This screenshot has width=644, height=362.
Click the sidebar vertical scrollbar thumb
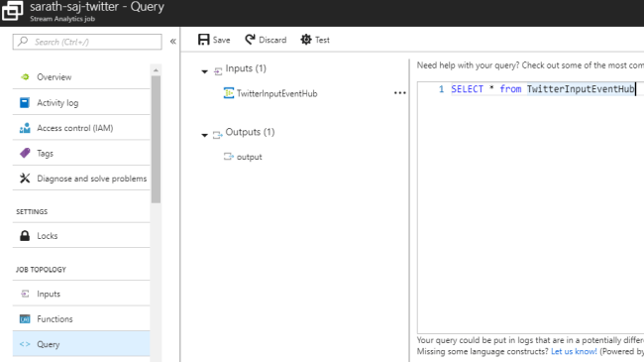156,139
